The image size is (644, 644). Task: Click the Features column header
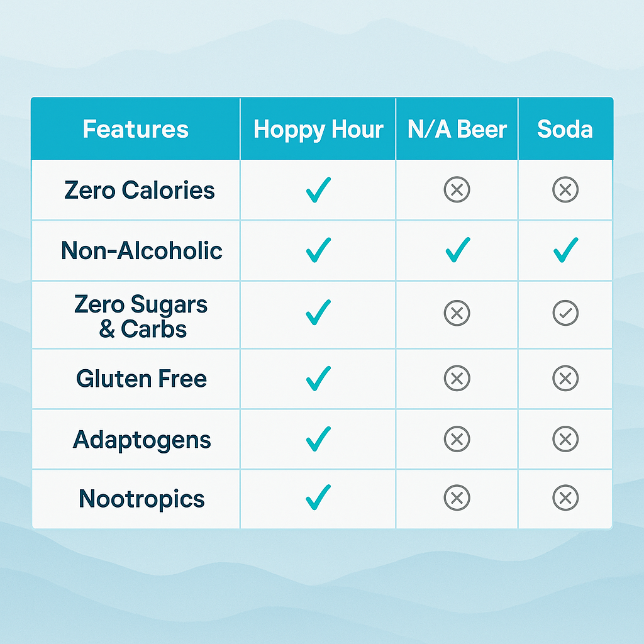pos(136,130)
